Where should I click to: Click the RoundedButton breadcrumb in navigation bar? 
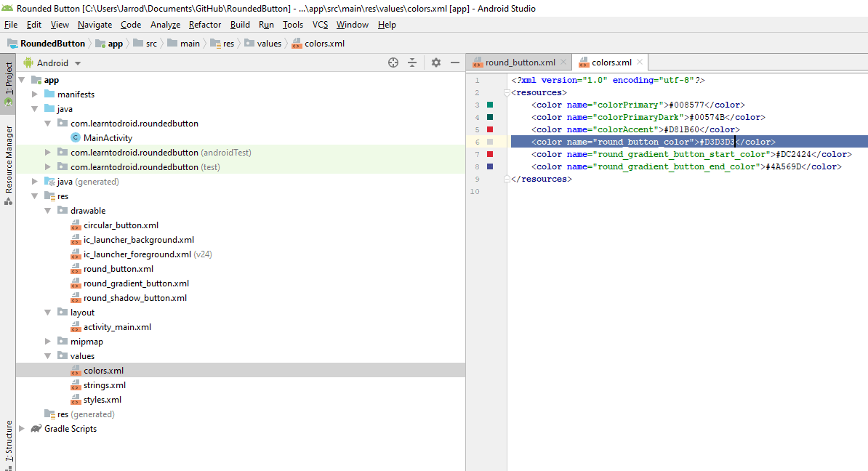pos(52,44)
